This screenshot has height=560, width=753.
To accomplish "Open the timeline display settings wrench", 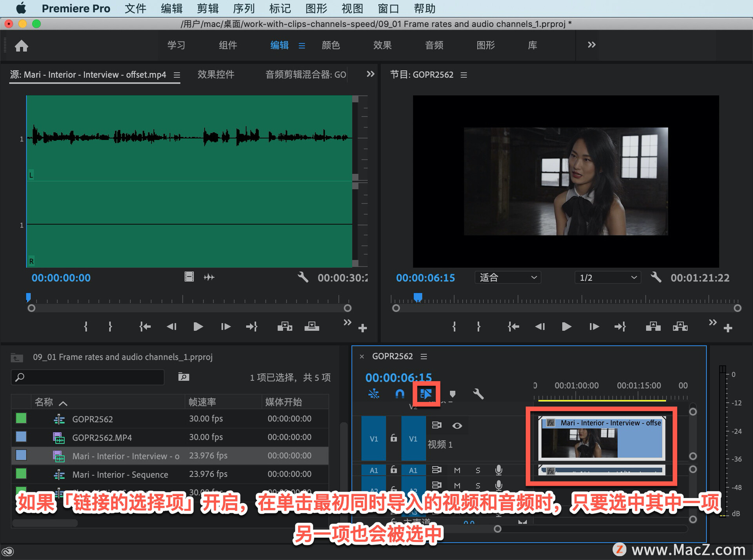I will [479, 394].
